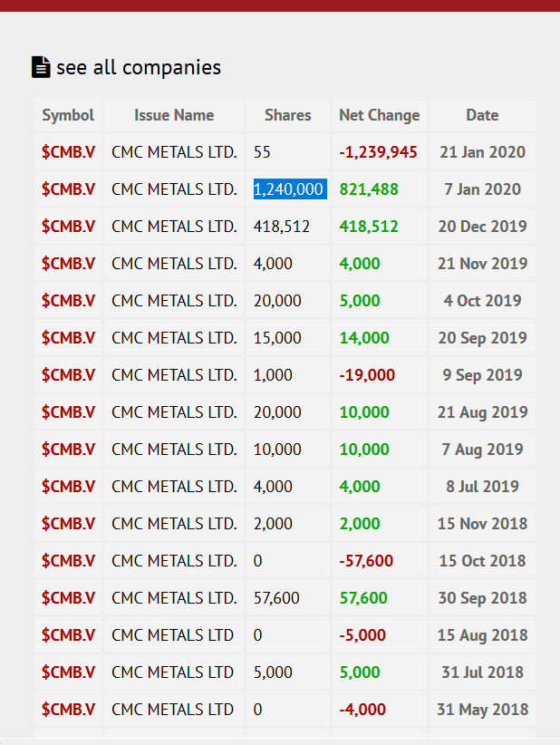Open the see all companies link
Viewport: 560px width, 745px height.
138,67
